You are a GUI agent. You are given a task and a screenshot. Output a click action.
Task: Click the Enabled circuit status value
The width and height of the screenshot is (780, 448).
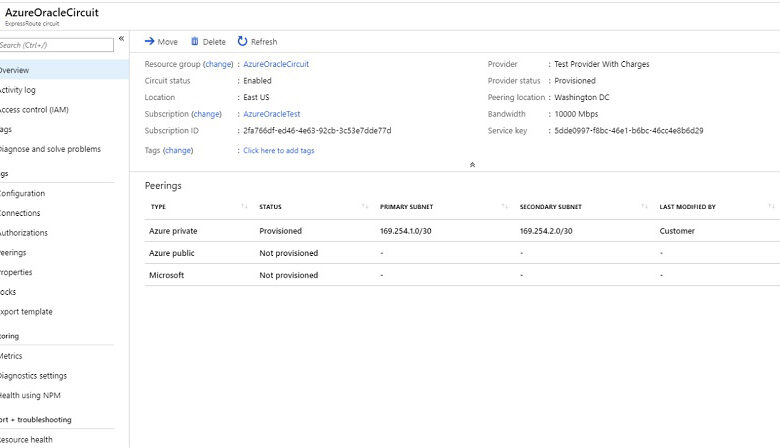(x=257, y=81)
